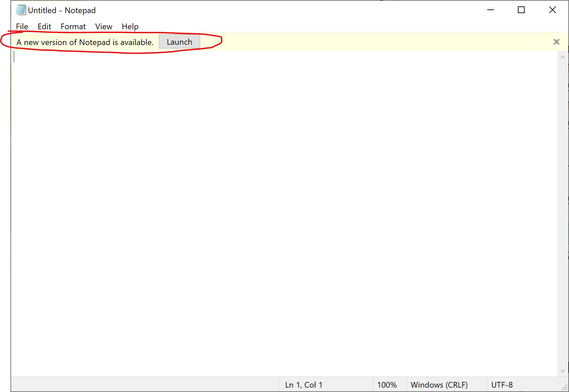The width and height of the screenshot is (569, 392).
Task: Open the File menu
Action: pyautogui.click(x=22, y=27)
